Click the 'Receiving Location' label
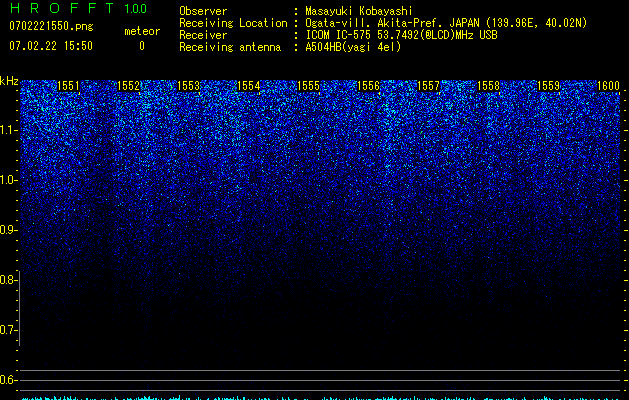 (233, 23)
